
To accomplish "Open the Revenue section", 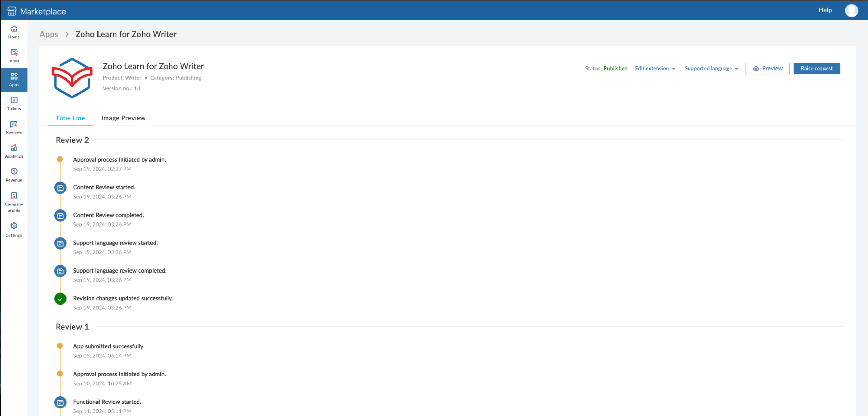I will tap(14, 175).
